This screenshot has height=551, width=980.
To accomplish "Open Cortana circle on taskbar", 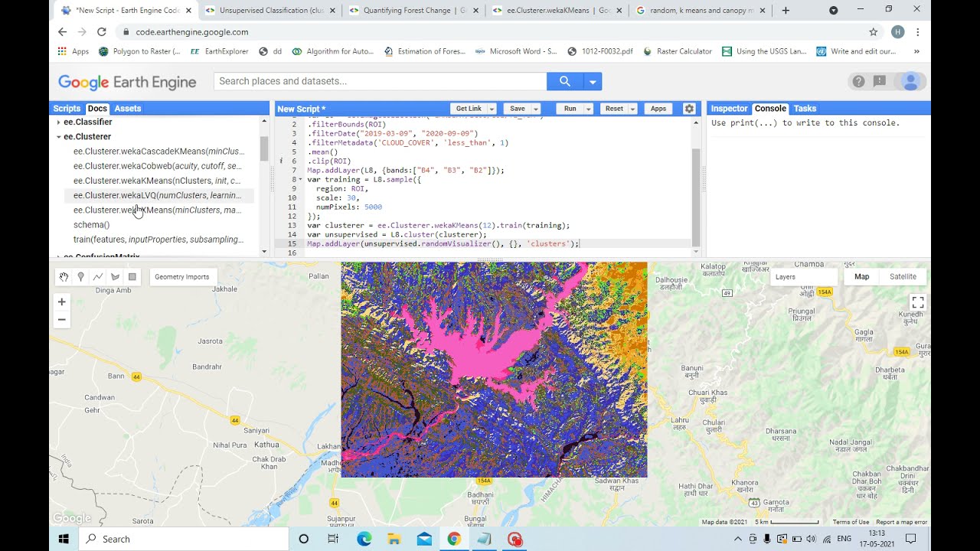I will 303,539.
